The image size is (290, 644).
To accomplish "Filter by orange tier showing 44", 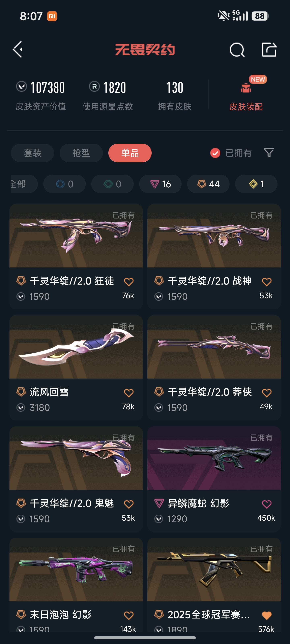I will [208, 184].
